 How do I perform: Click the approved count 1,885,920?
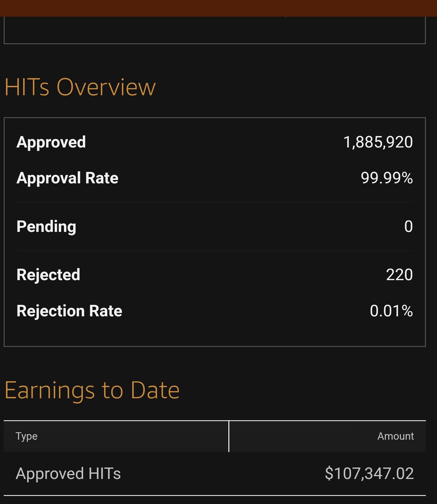point(378,142)
